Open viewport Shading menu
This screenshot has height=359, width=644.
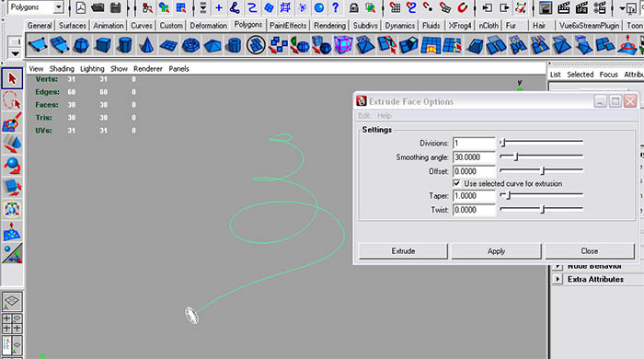(62, 69)
